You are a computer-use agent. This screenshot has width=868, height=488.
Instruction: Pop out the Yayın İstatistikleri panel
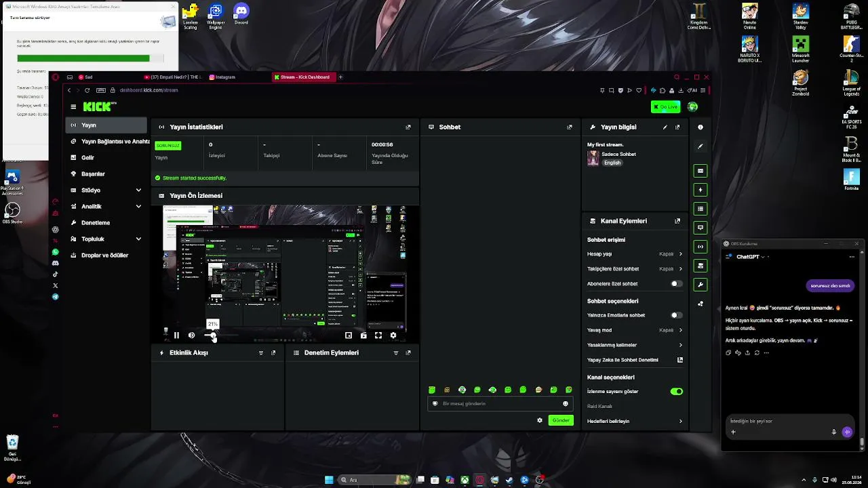[x=408, y=127]
